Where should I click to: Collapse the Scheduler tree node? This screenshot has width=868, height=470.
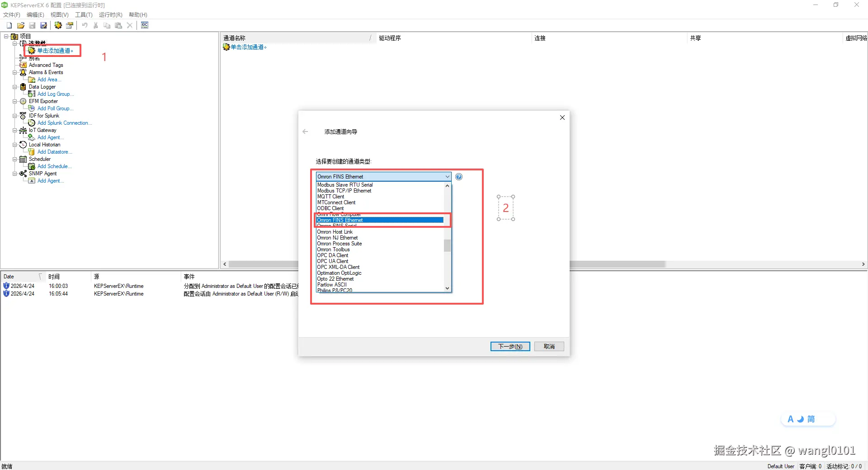point(15,159)
